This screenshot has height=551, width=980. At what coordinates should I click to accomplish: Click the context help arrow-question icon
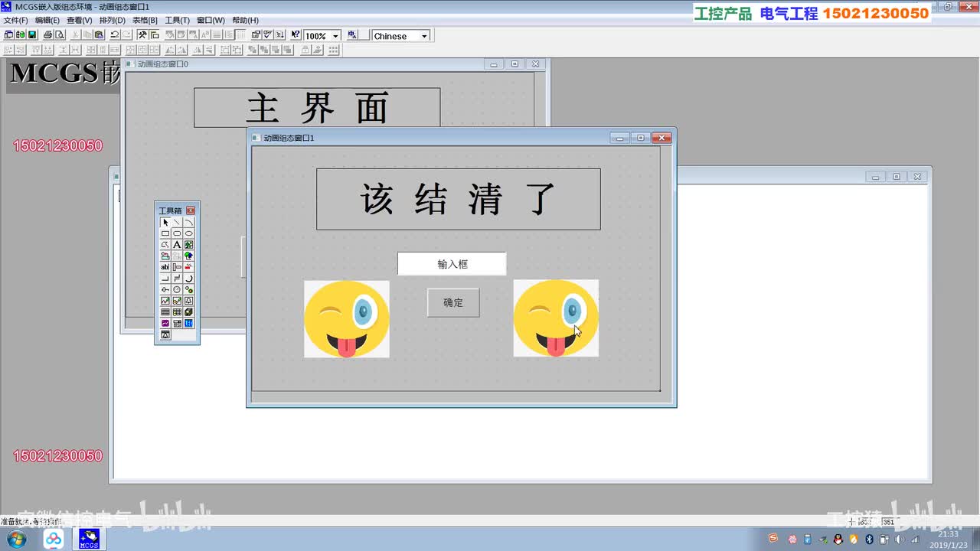(296, 35)
